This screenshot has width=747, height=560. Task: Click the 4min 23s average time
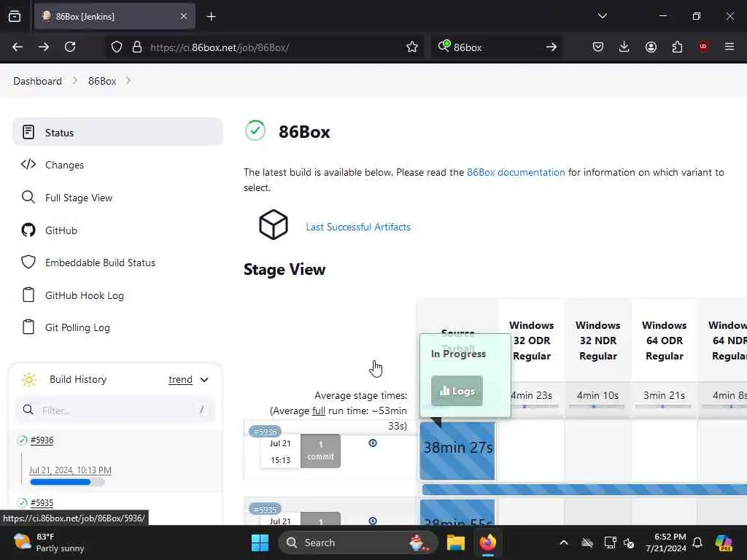[x=531, y=395]
